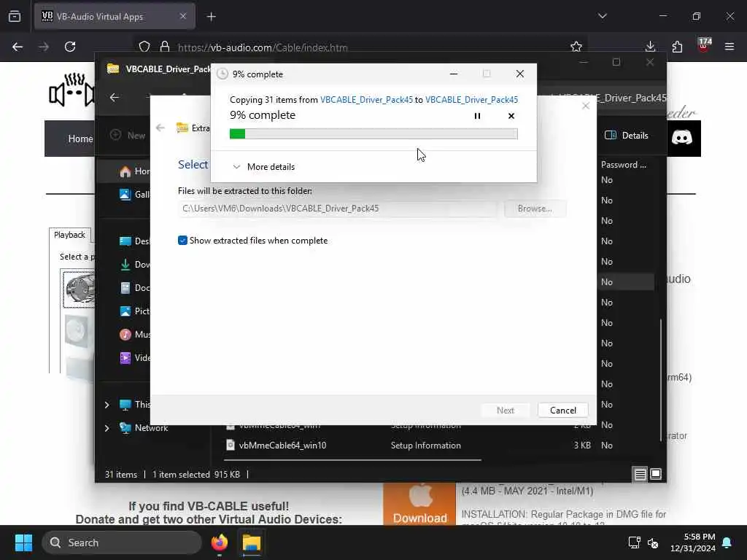Viewport: 747px width, 560px height.
Task: Open notification bell in system tray
Action: (x=727, y=542)
